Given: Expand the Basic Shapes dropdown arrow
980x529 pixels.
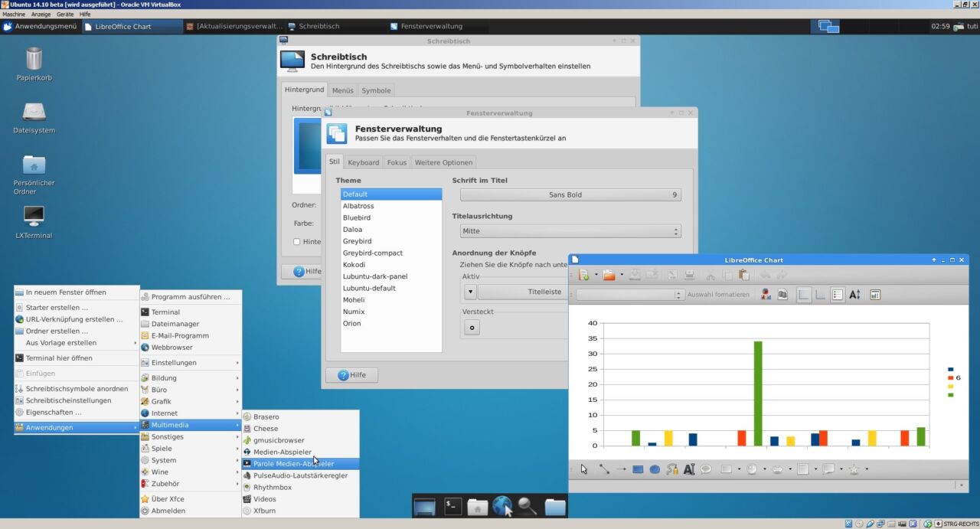Looking at the screenshot, I should [x=739, y=469].
